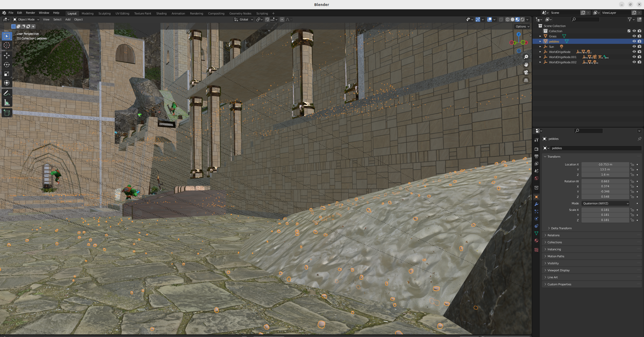
Task: Open the Modifiers properties tab
Action: point(536,204)
